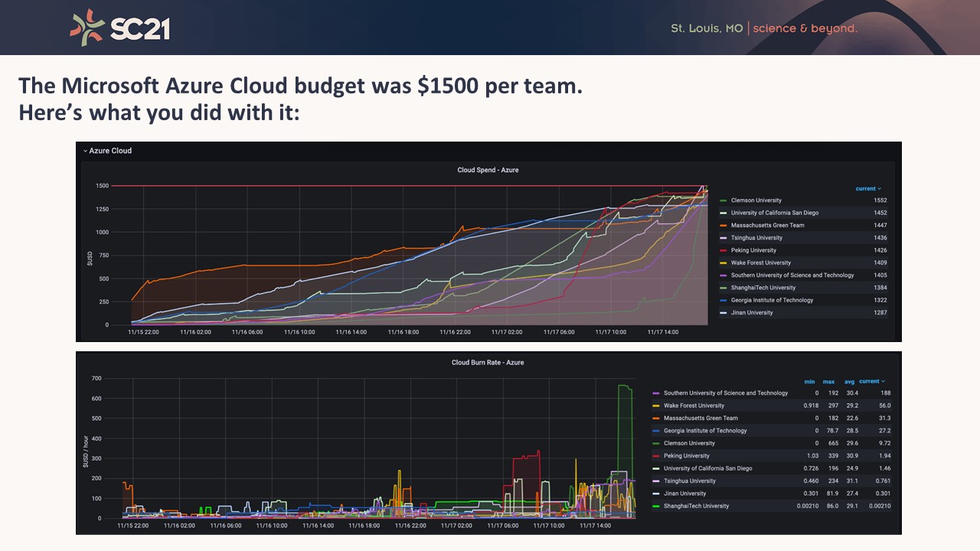Click the slide title about Azure Cloud budget

coord(301,99)
